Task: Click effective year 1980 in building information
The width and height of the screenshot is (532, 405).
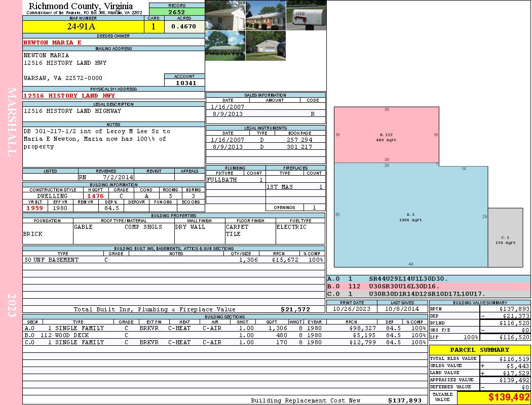Action: (60, 208)
